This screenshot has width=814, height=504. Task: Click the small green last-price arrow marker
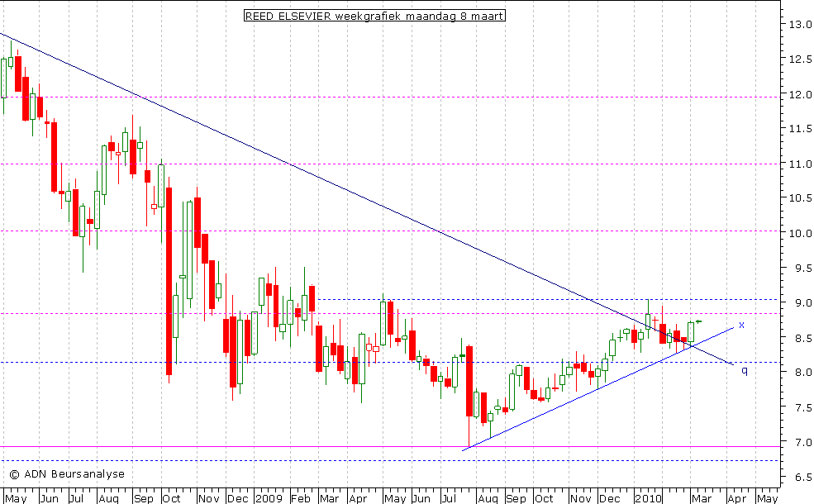coord(699,321)
